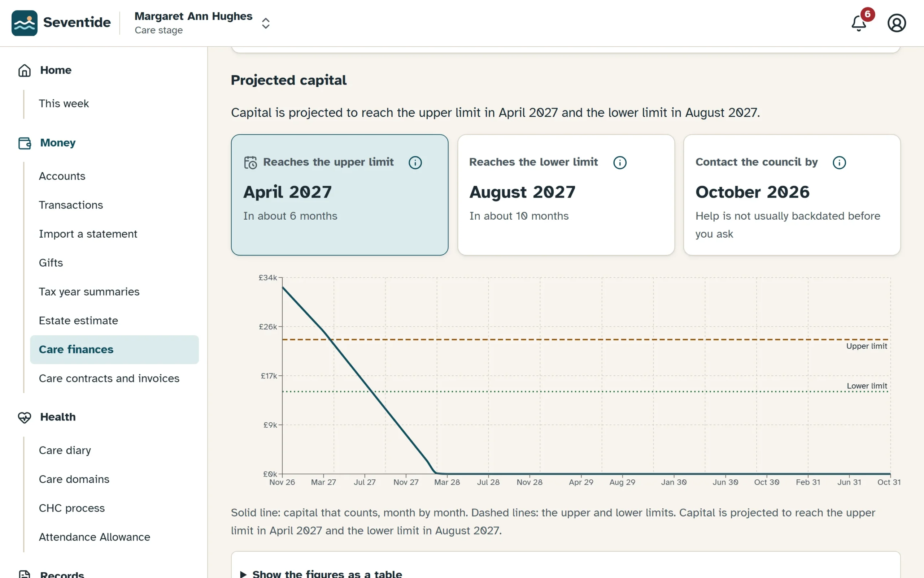Screen dimensions: 924x578
Task: Expand Show the figures as a table
Action: (x=327, y=573)
